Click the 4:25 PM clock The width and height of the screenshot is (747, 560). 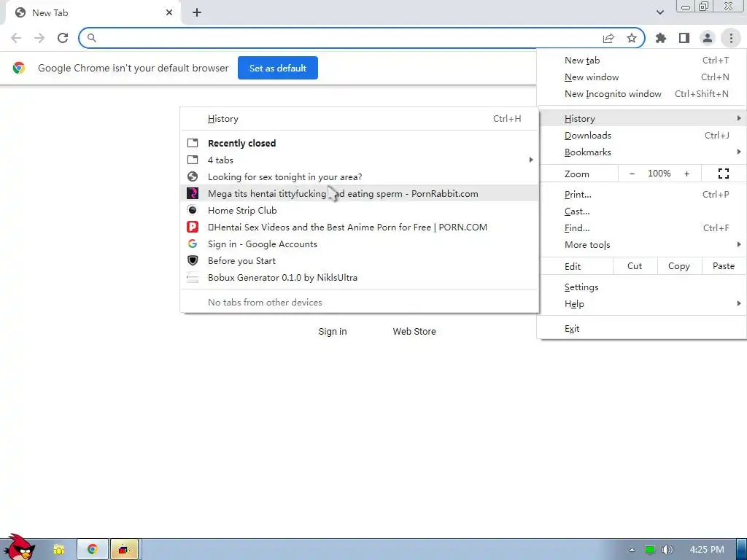coord(707,550)
